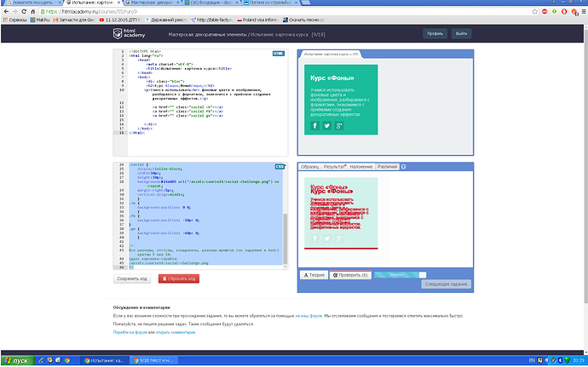This screenshot has height=367, width=588.
Task: Select the Результат tab
Action: 335,166
